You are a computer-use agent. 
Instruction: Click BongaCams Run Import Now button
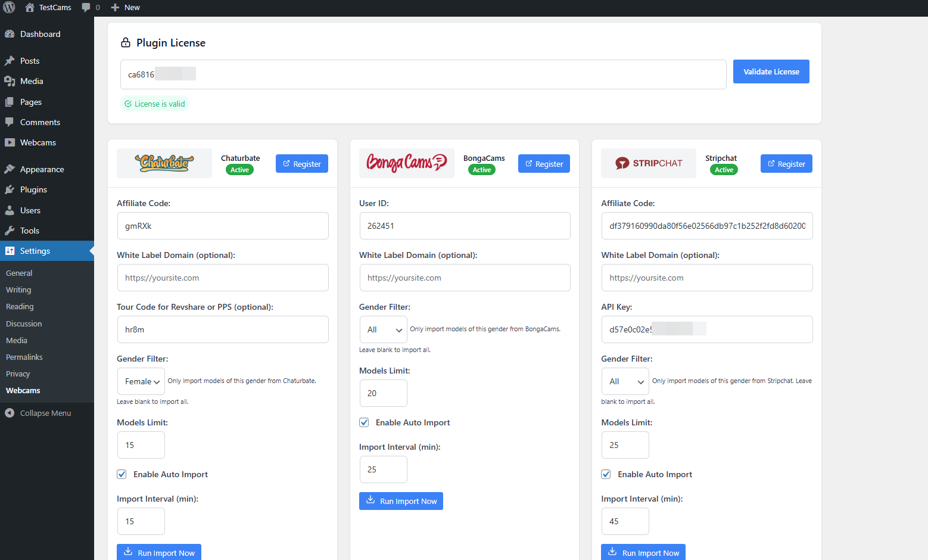(x=401, y=501)
